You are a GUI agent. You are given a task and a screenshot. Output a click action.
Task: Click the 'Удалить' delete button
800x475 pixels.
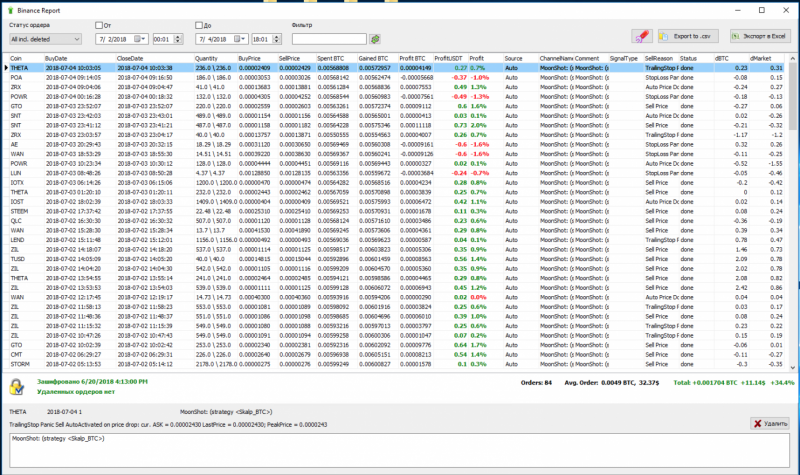click(768, 423)
